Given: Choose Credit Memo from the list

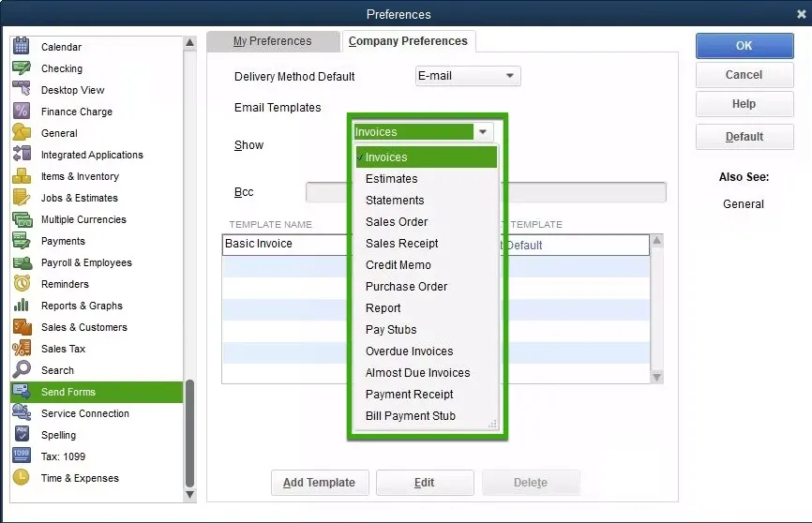Looking at the screenshot, I should click(x=426, y=265).
